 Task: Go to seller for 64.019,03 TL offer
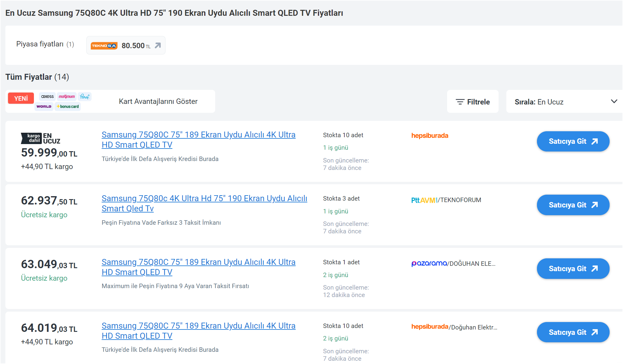point(573,332)
